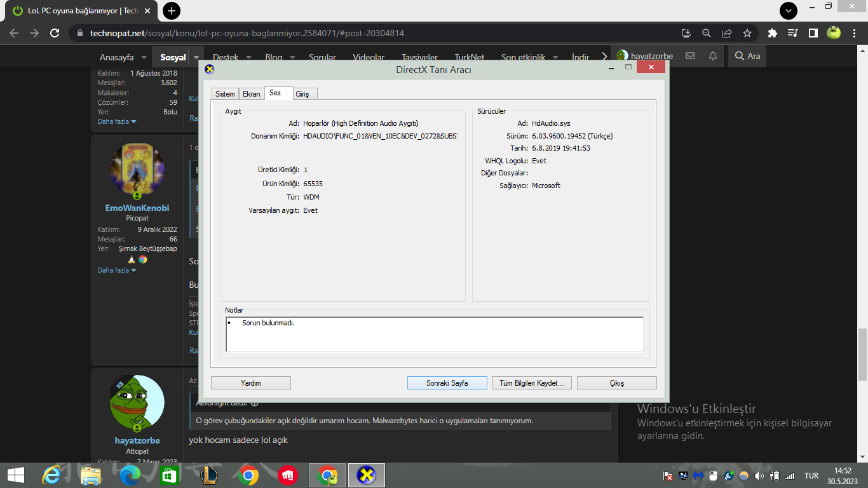Image resolution: width=868 pixels, height=488 pixels.
Task: Open the Sosyal forum menu item
Action: (173, 57)
